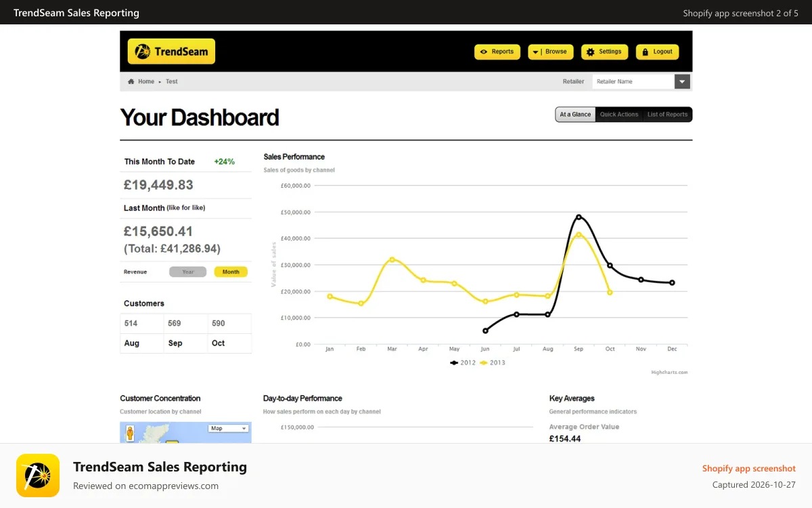Click the £15,650.41 last month value
This screenshot has width=812, height=508.
point(158,232)
